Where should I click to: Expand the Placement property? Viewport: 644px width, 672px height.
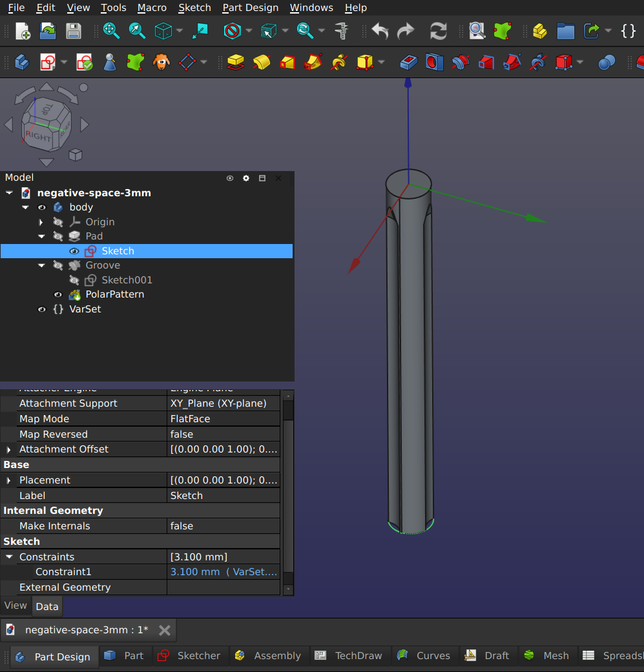(x=8, y=480)
